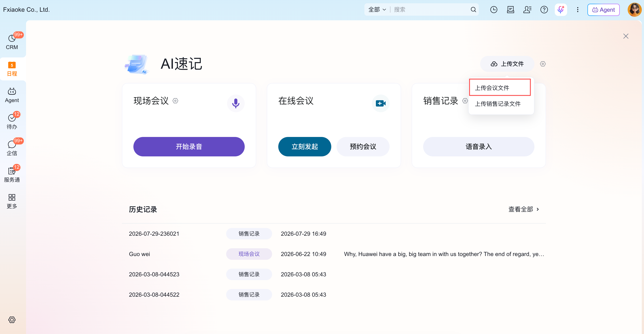Open the top bar notes board icon
The image size is (644, 334).
click(511, 9)
